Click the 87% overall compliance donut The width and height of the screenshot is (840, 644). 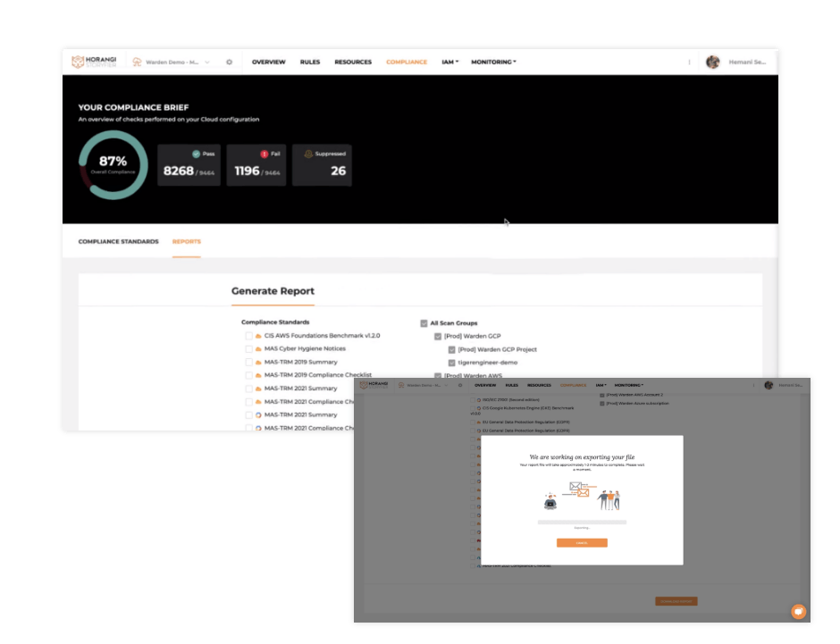[113, 165]
